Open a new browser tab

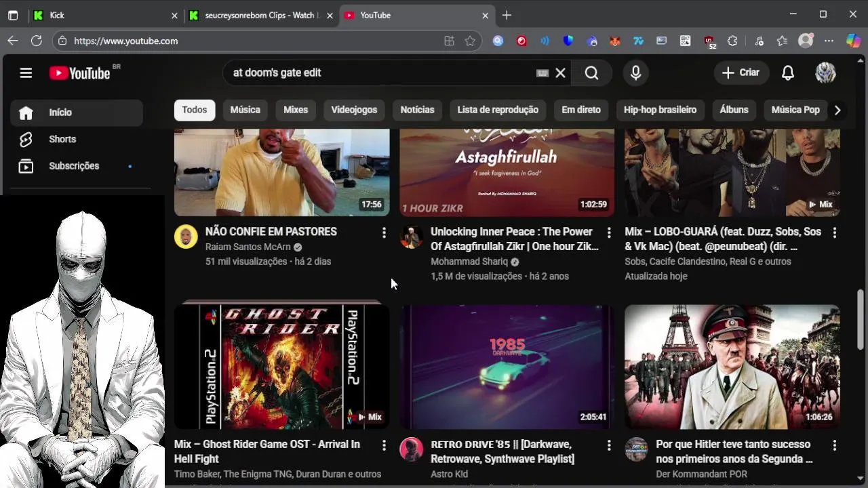coord(507,15)
